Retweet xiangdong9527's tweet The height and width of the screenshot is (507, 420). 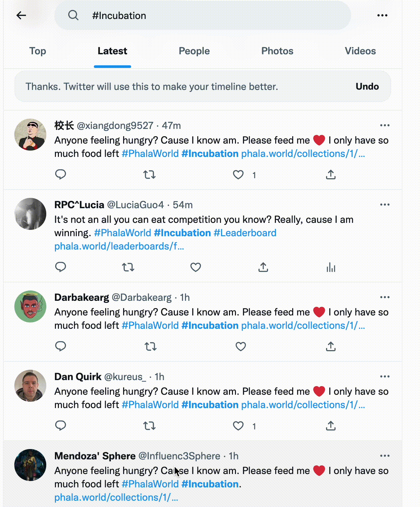pyautogui.click(x=149, y=175)
